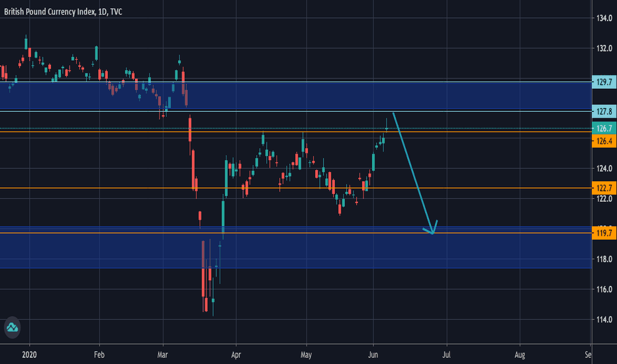Click the 118.0 price axis value
The image size is (617, 364).
(x=604, y=259)
